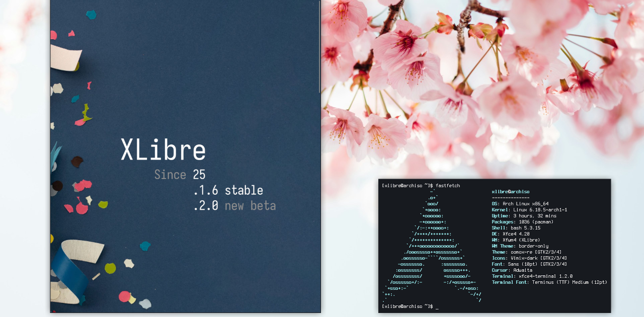
Task: Select the 'Terminal: xfce4-terminal 1.2.0' line
Action: [532, 276]
